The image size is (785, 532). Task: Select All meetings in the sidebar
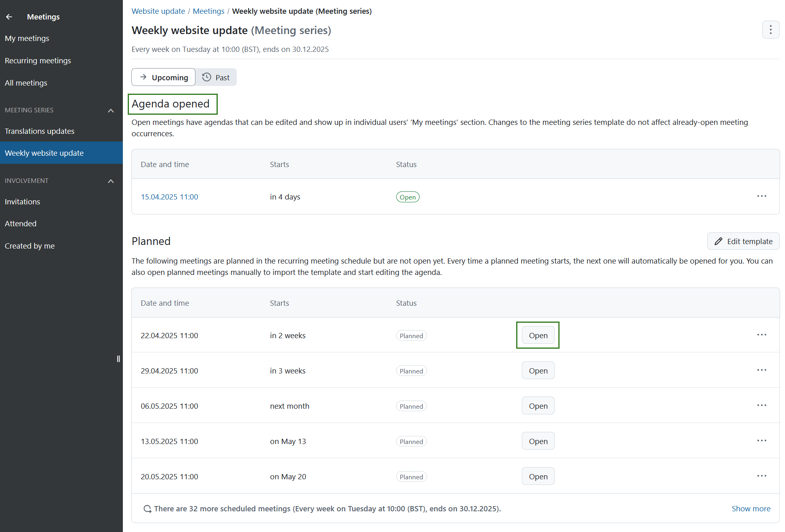tap(26, 83)
